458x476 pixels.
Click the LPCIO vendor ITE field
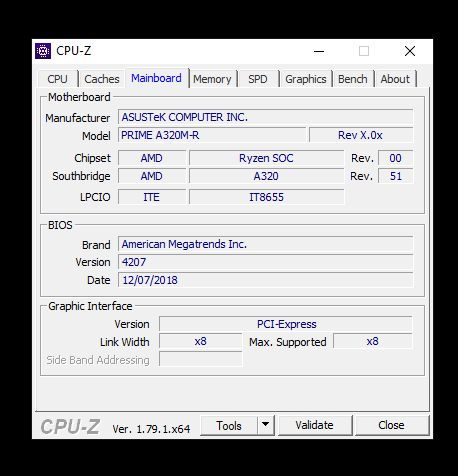tap(152, 197)
